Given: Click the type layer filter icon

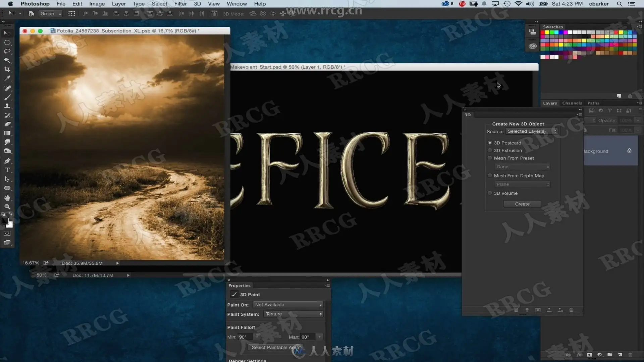Looking at the screenshot, I should pos(610,111).
